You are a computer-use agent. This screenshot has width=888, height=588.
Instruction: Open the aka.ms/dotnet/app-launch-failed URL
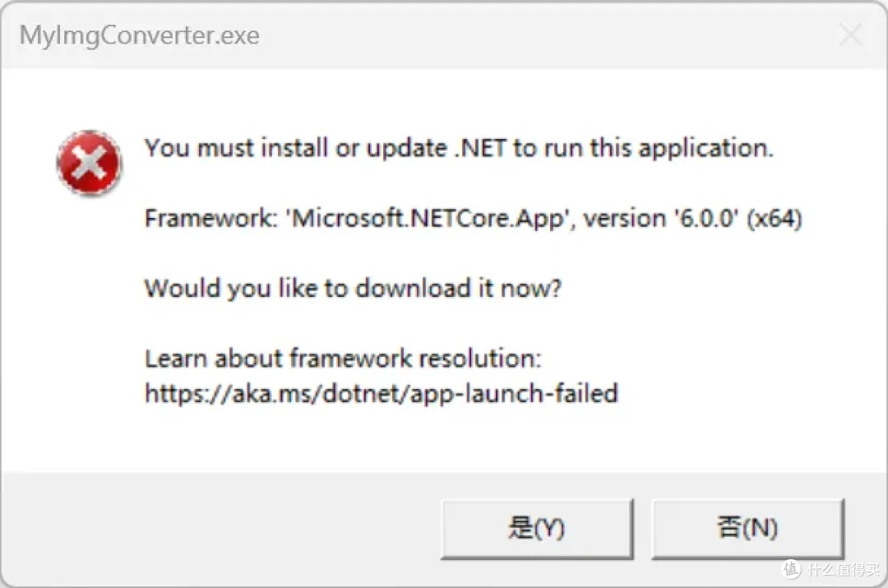pyautogui.click(x=382, y=393)
